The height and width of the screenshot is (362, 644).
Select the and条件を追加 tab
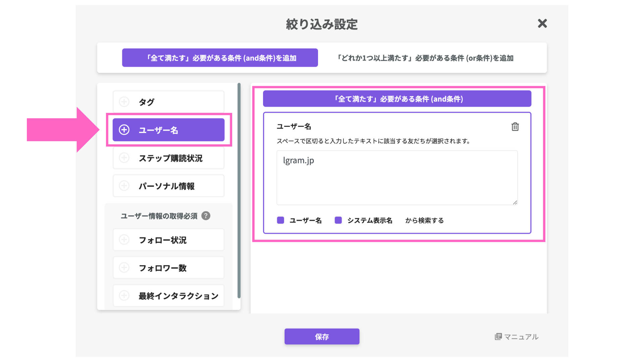[x=220, y=58]
